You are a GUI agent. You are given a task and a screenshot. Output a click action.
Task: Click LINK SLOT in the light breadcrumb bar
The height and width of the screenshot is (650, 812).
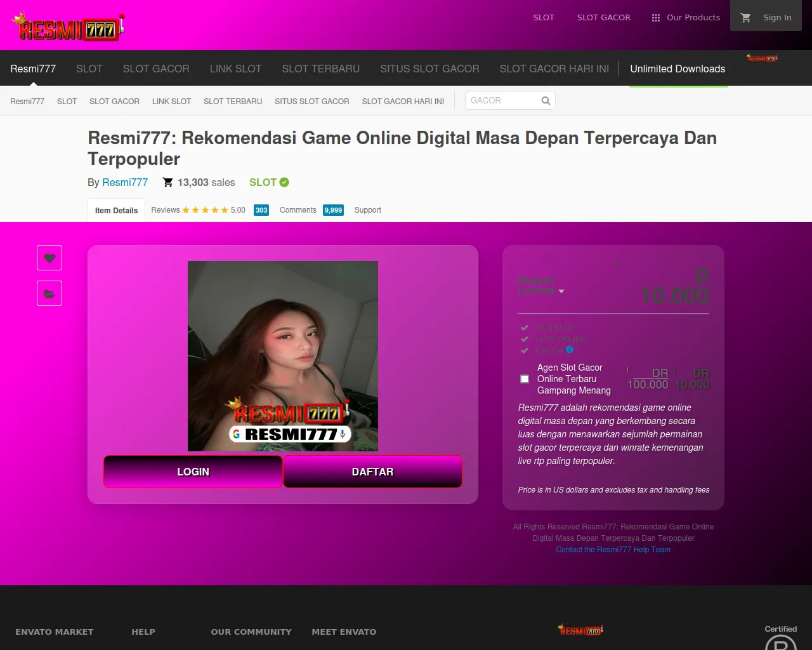tap(171, 101)
